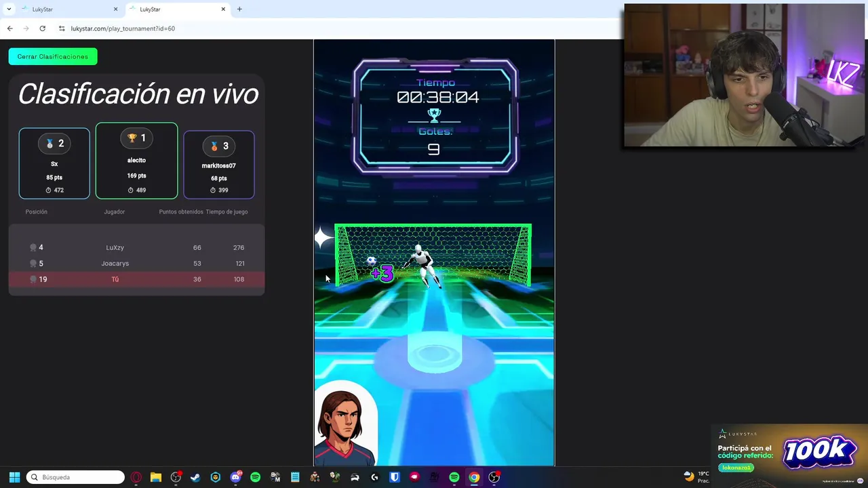Image resolution: width=868 pixels, height=488 pixels.
Task: Open the browser tab search dropdown
Action: pyautogui.click(x=9, y=9)
